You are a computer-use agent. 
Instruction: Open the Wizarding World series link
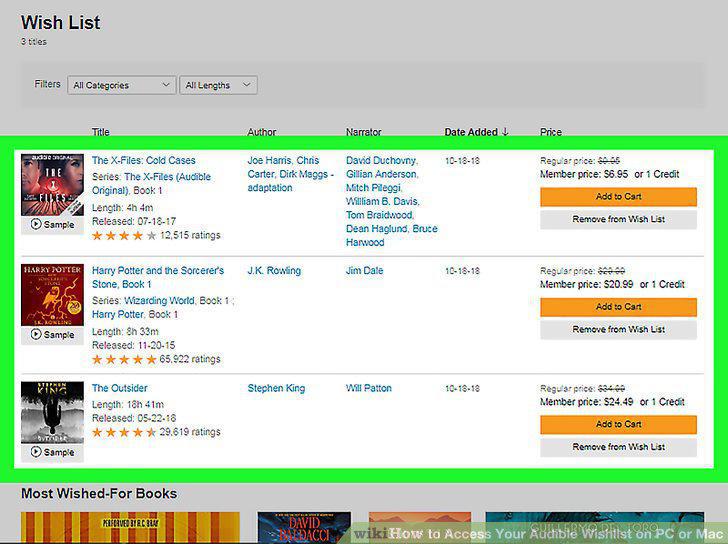pyautogui.click(x=159, y=300)
